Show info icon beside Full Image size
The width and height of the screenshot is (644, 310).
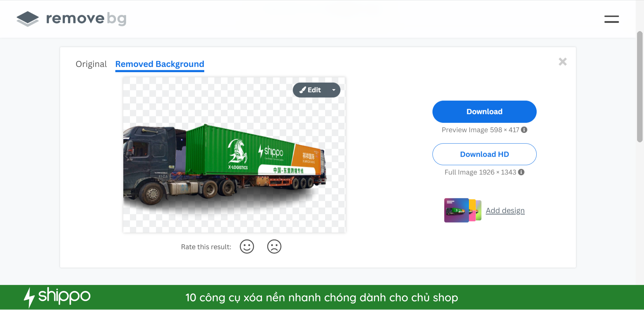tap(521, 172)
